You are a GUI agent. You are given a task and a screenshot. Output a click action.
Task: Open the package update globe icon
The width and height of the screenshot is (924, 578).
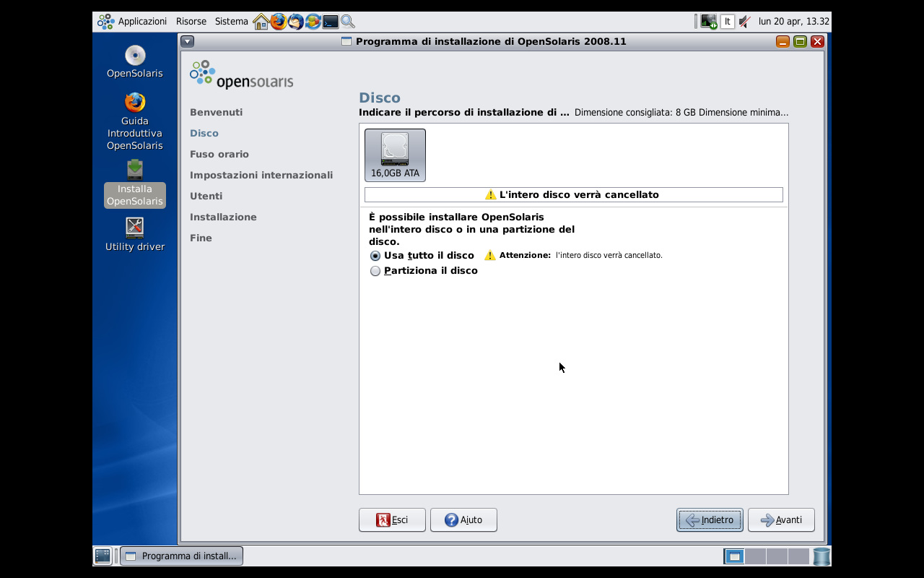pyautogui.click(x=313, y=22)
